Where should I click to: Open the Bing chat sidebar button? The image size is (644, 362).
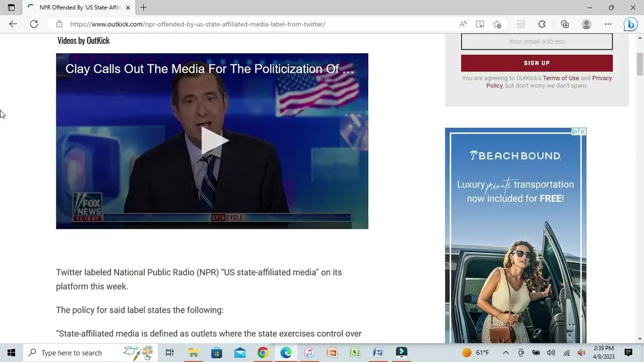(x=630, y=24)
